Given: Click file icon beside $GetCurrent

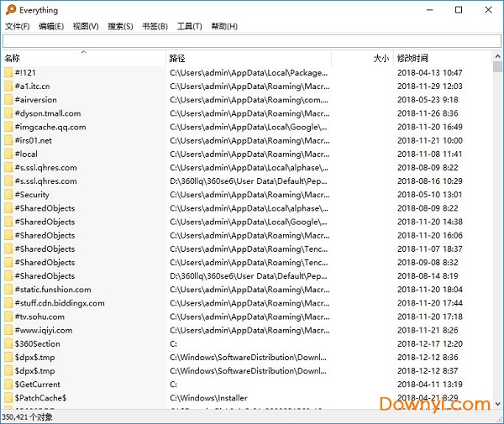Looking at the screenshot, I should click(8, 384).
